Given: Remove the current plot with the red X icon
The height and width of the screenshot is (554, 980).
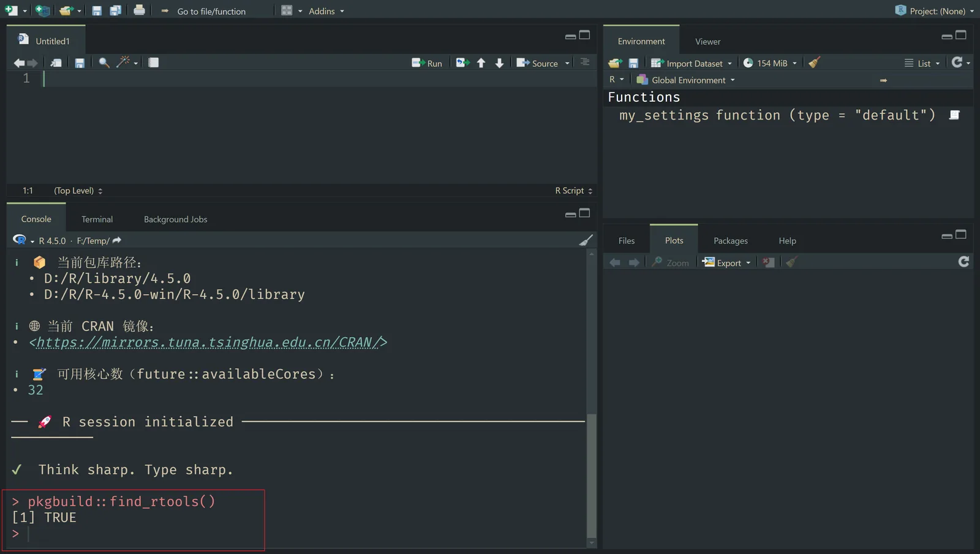Looking at the screenshot, I should point(768,262).
